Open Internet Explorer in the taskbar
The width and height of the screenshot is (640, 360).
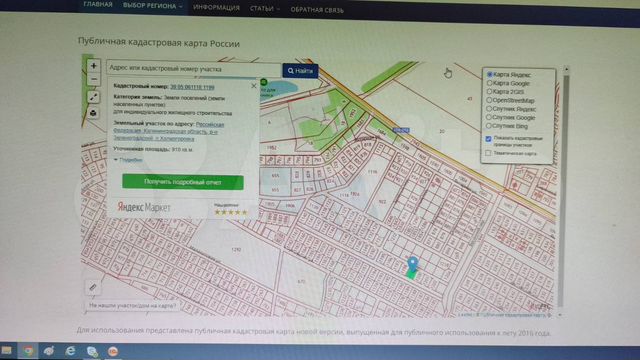[x=71, y=351]
